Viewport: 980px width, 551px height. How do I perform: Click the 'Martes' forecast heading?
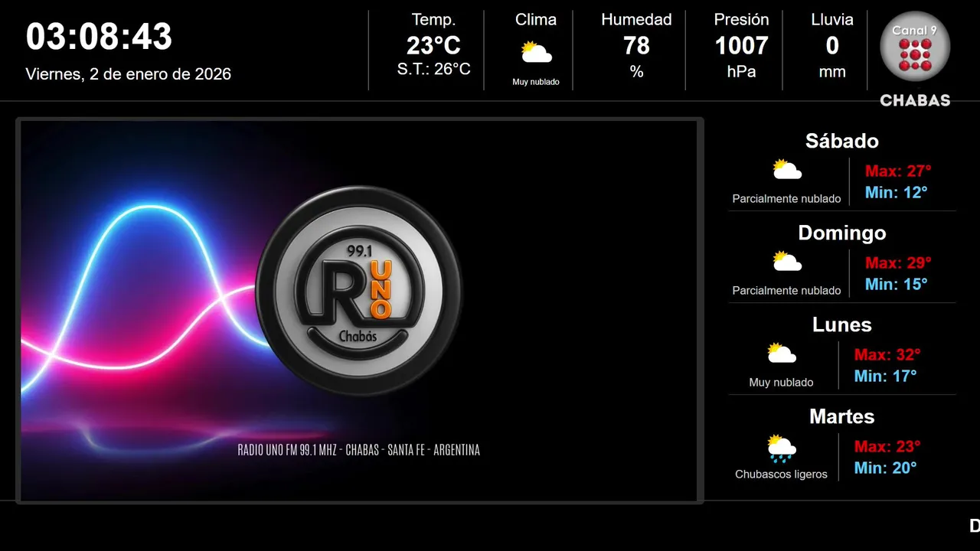tap(842, 416)
